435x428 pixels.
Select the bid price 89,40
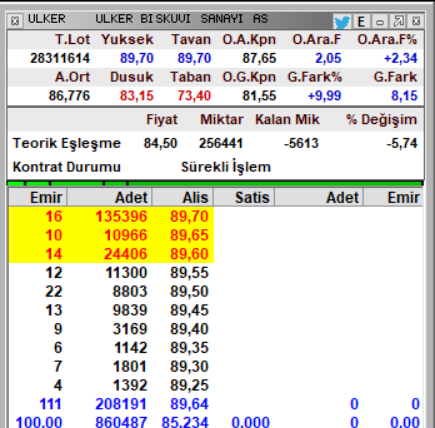tap(189, 329)
